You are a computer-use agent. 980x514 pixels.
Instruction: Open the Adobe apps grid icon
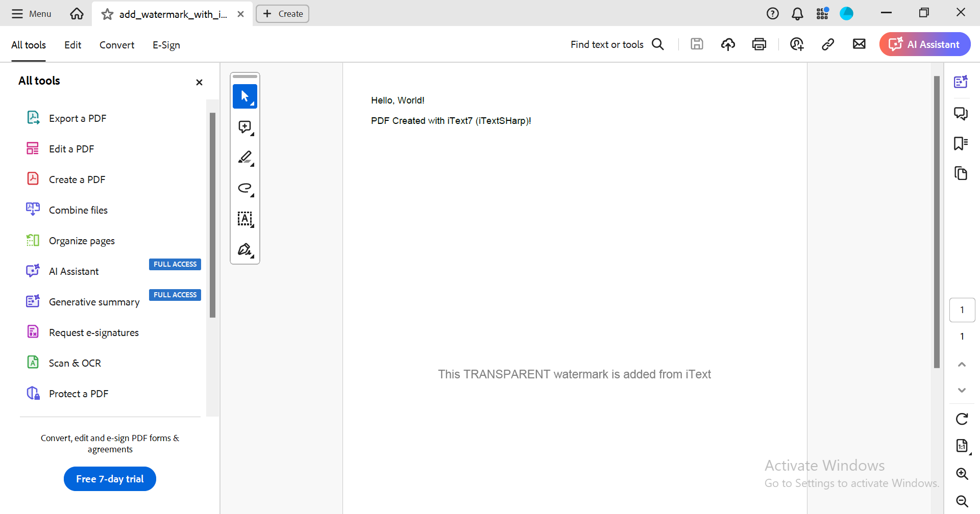822,14
